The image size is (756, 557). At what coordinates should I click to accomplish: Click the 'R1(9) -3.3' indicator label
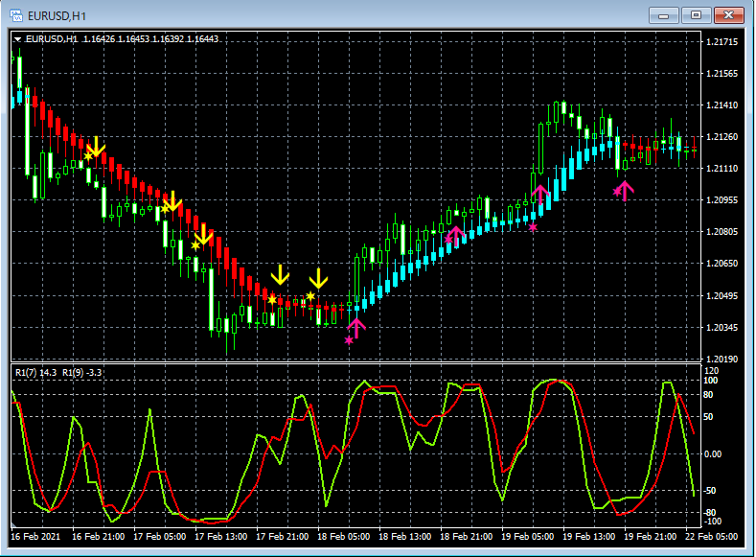tap(82, 372)
